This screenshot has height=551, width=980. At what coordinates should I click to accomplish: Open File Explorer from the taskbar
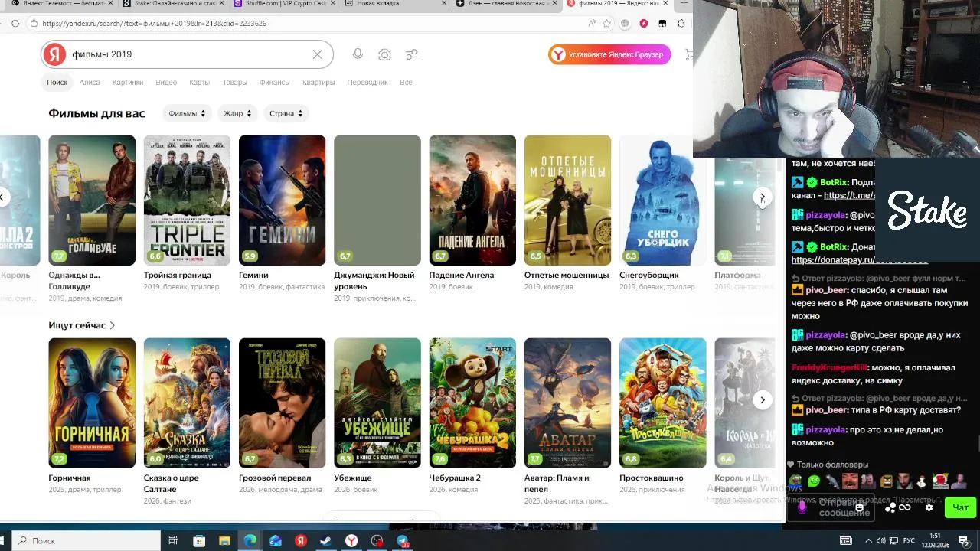tap(224, 541)
